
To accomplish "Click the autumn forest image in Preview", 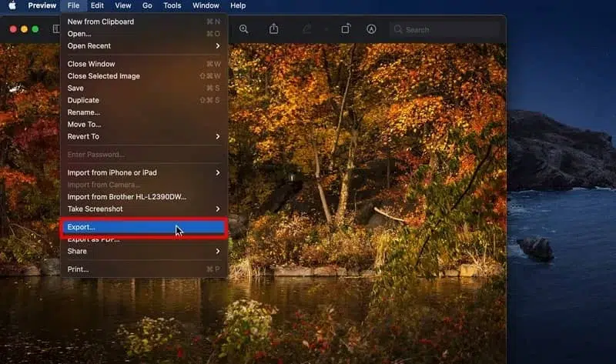I will tap(367, 203).
